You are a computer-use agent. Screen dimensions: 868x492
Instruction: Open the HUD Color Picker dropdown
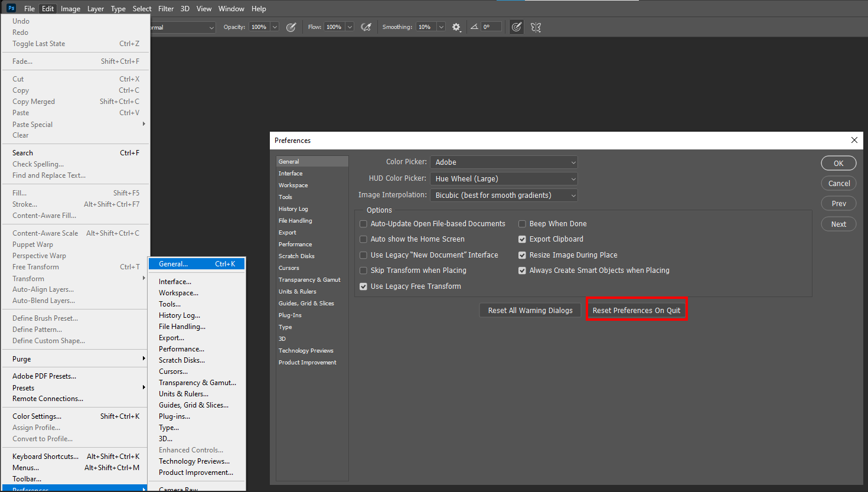click(503, 178)
